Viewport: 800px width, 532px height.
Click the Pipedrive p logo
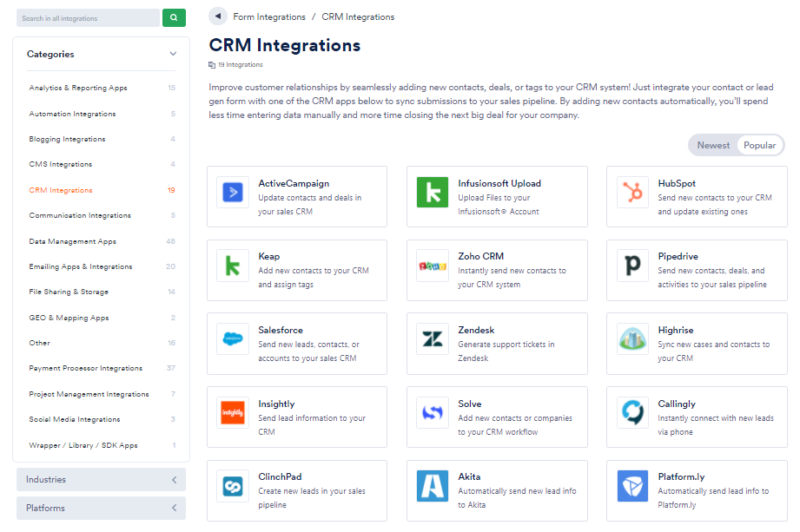click(632, 266)
